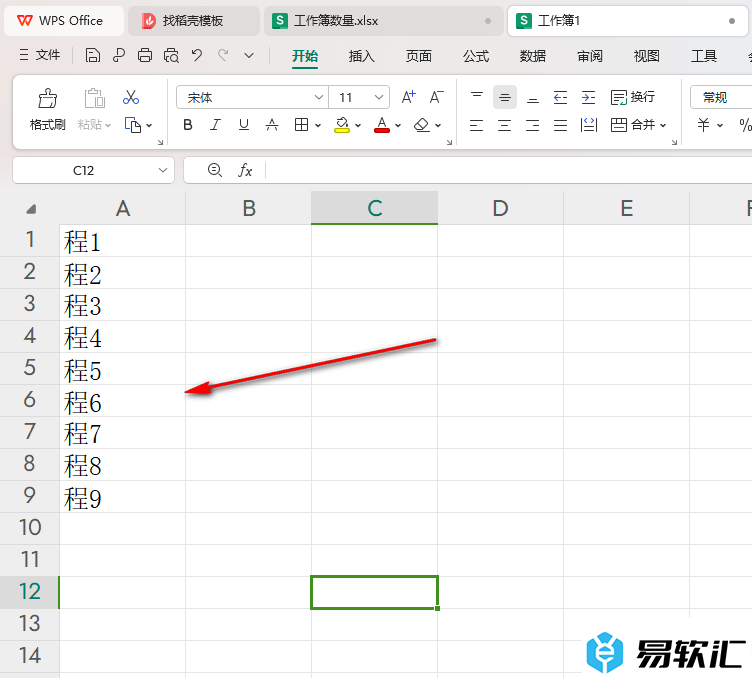Open the 找稻壳模板 tab

point(193,21)
